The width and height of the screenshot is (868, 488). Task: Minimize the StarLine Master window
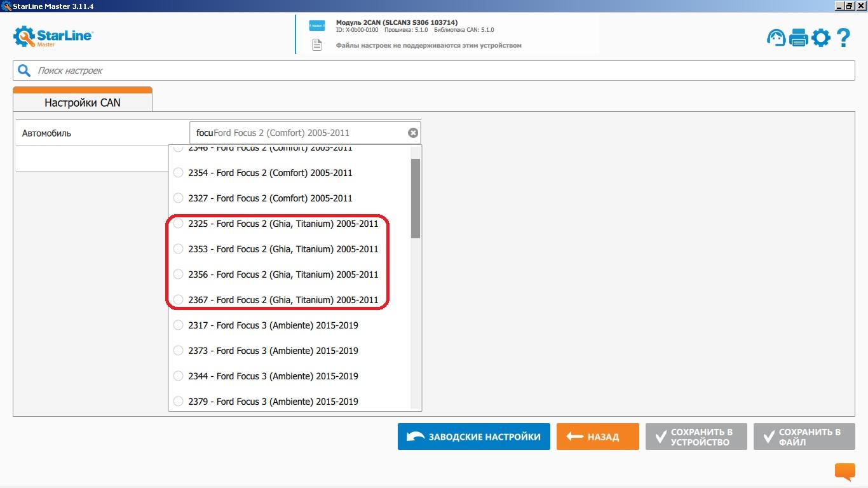click(839, 6)
